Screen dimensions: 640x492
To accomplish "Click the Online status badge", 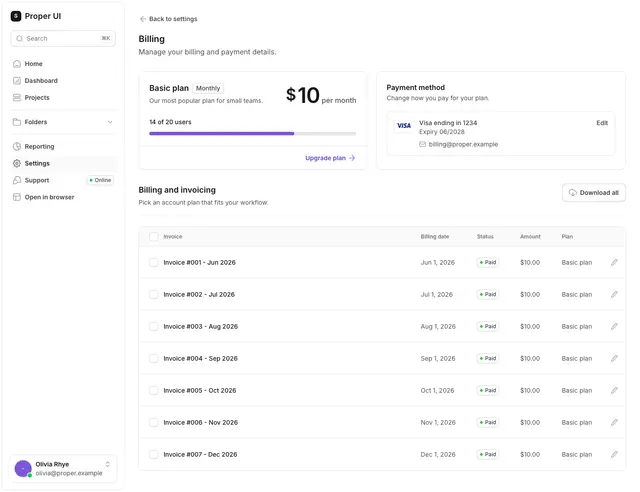I will pos(100,180).
